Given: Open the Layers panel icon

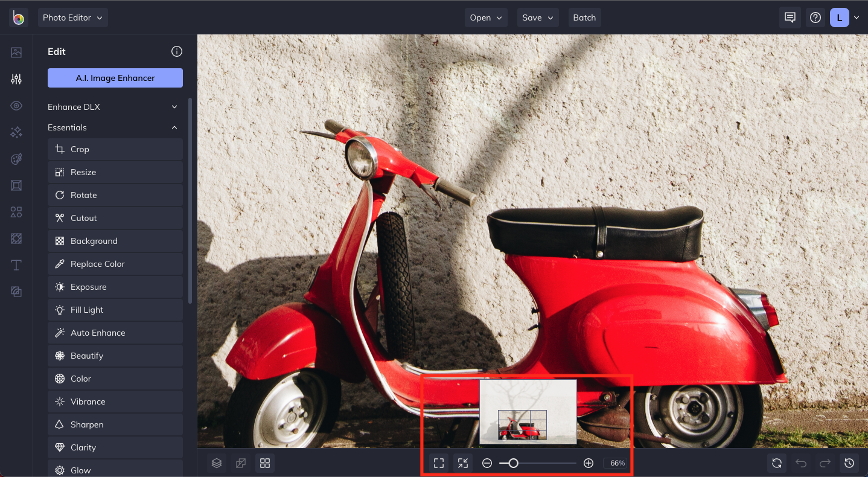Looking at the screenshot, I should (217, 463).
